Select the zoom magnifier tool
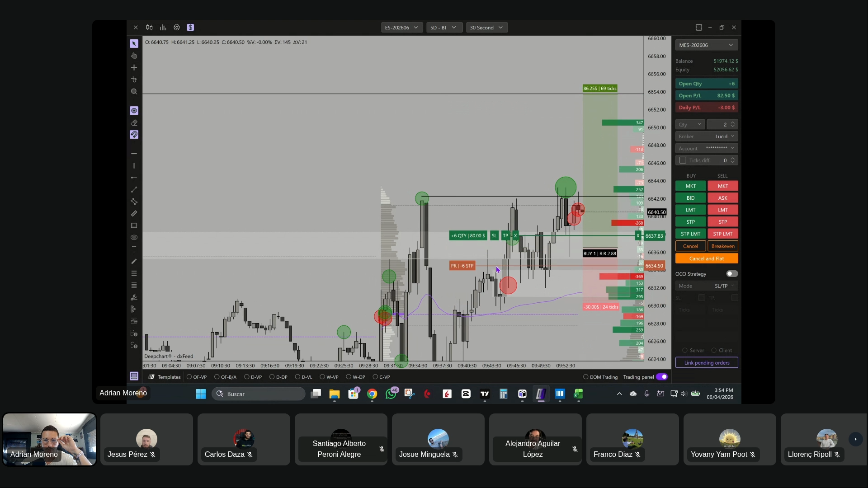The height and width of the screenshot is (488, 868). coord(134,91)
